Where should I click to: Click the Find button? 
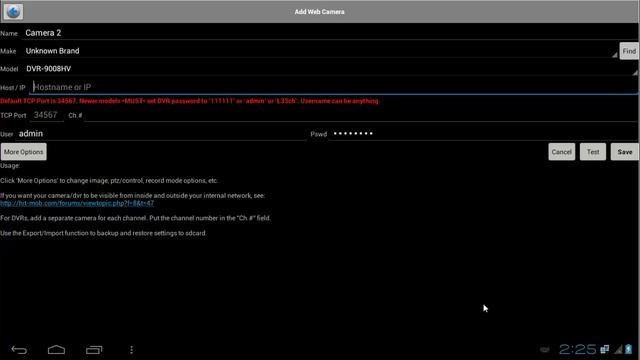tap(629, 51)
